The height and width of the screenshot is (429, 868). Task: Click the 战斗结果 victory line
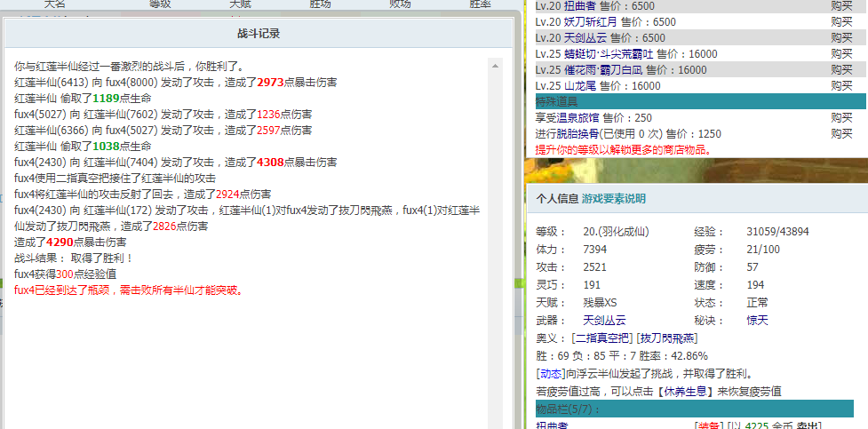pos(74,258)
